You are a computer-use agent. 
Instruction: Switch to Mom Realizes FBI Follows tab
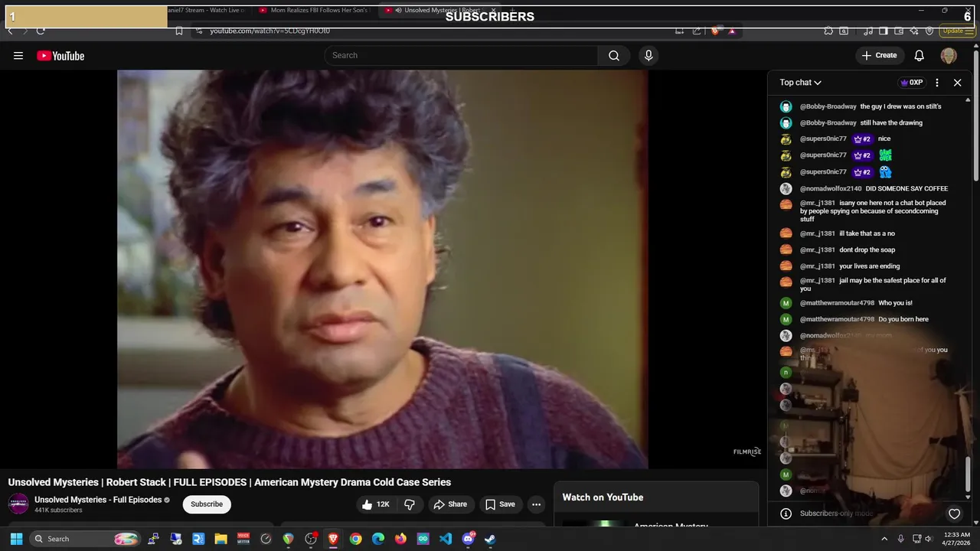pos(314,10)
